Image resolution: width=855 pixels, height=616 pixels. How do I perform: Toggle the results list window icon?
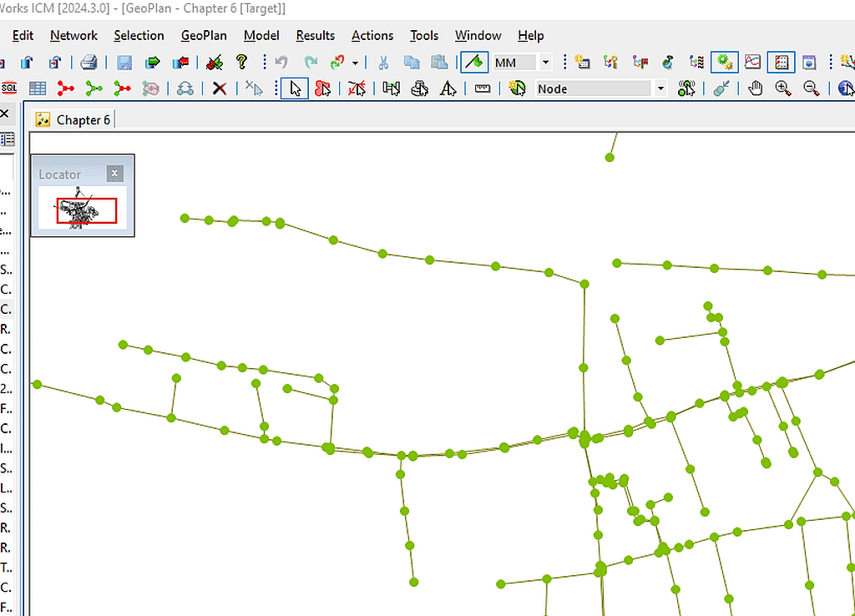click(781, 62)
